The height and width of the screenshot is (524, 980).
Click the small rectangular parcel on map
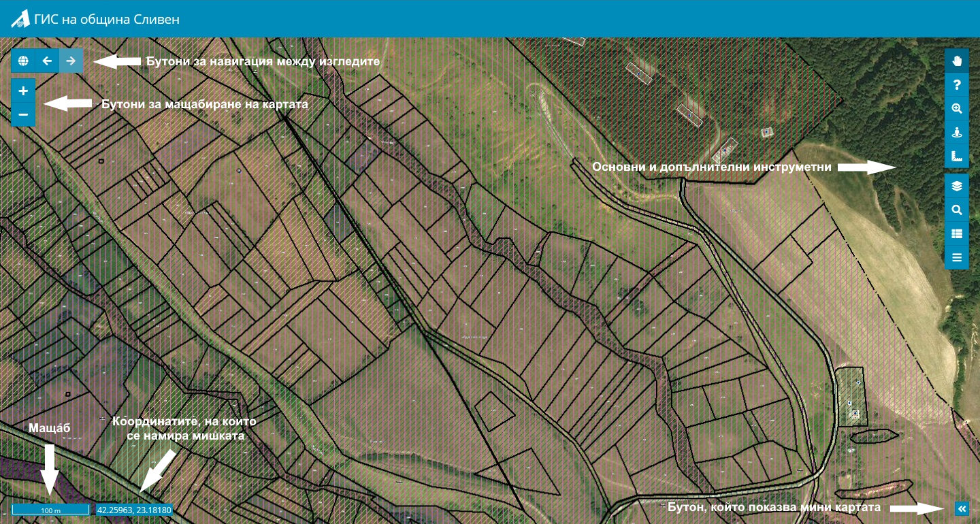(495, 412)
